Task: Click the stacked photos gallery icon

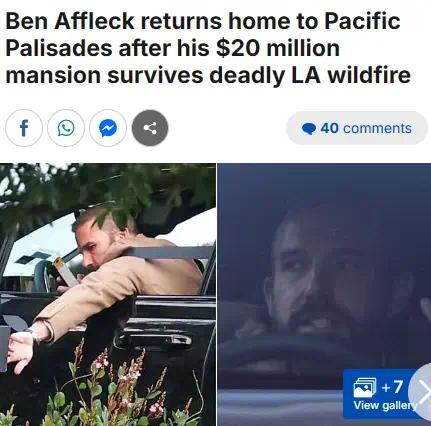Action: (365, 387)
